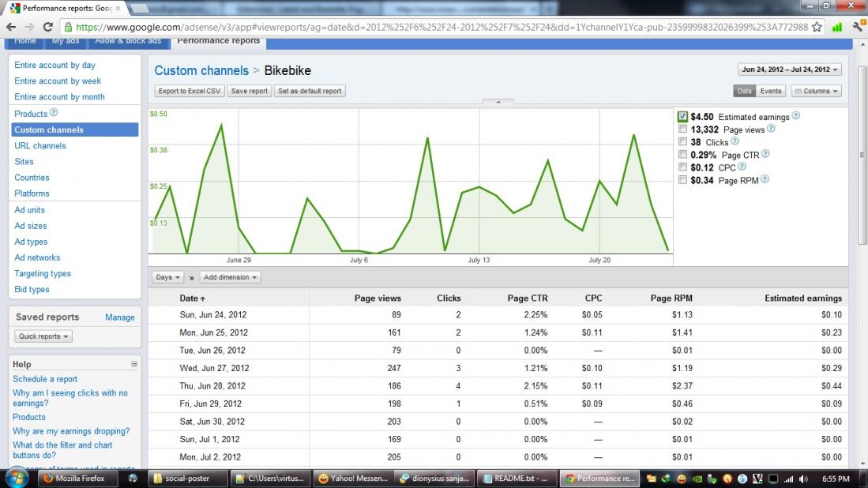Open the Add dimension dropdown
Viewport: 868px width, 488px height.
[x=231, y=277]
